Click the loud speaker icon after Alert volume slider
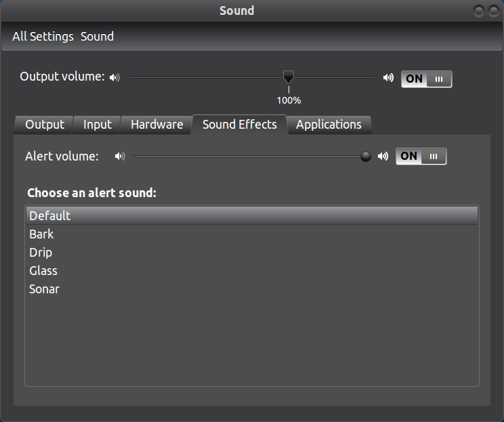Image resolution: width=504 pixels, height=422 pixels. (383, 156)
